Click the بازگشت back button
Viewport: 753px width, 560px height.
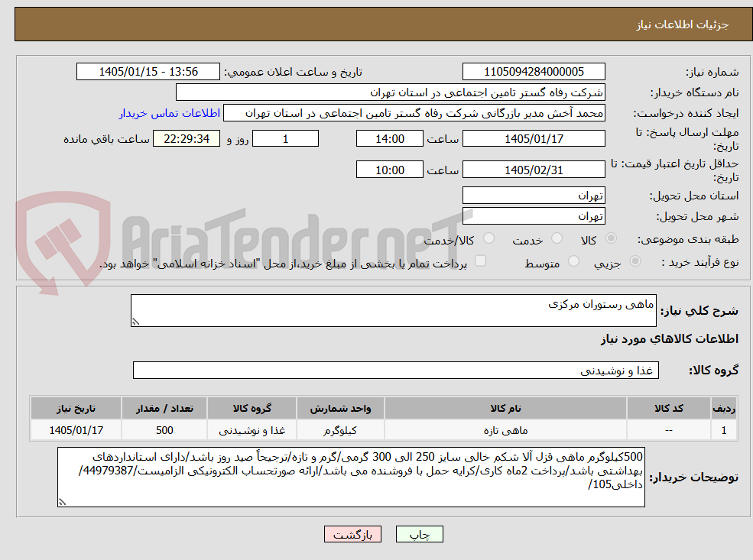(x=353, y=534)
